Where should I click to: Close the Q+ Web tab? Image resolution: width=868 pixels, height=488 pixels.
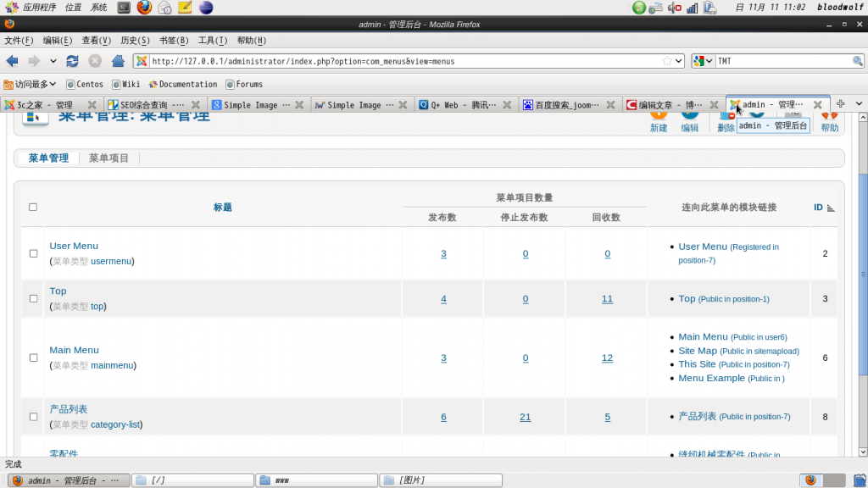(507, 104)
